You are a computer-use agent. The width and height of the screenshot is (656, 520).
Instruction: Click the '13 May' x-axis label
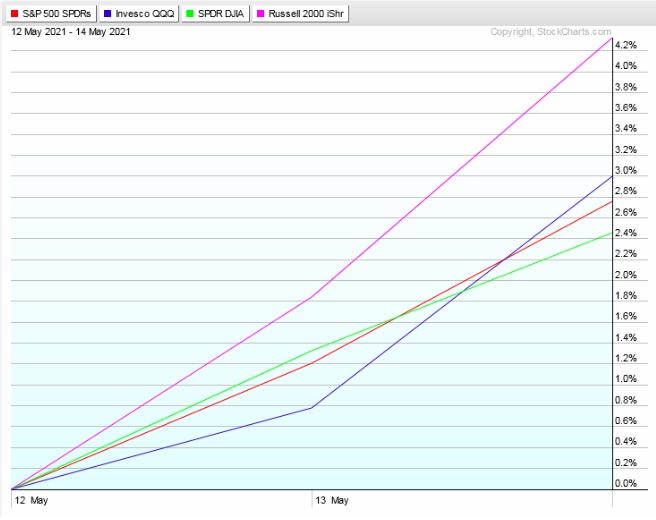pos(332,500)
